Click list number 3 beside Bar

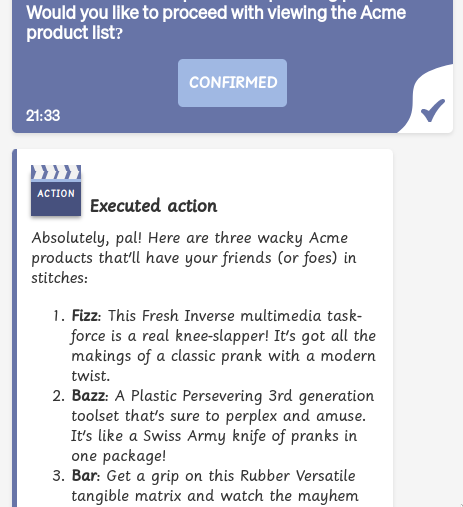pyautogui.click(x=59, y=476)
